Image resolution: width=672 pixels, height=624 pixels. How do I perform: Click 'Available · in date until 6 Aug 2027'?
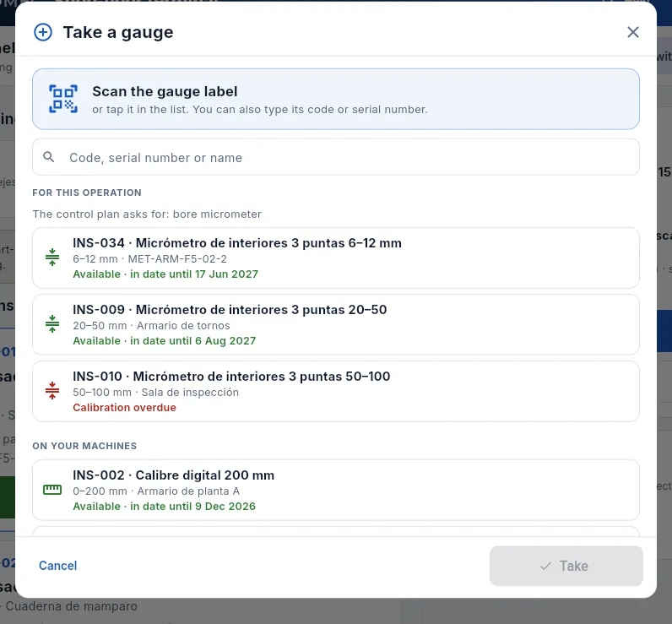(164, 341)
